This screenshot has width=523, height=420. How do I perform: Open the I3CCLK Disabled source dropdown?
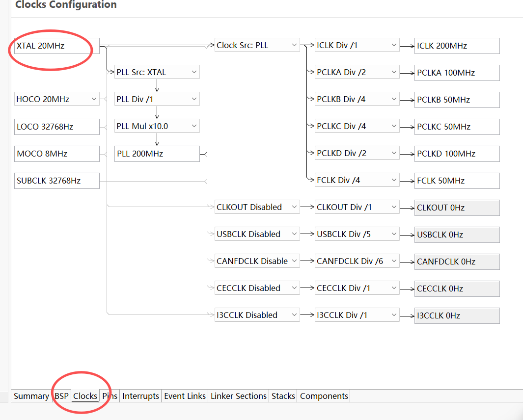click(x=257, y=315)
